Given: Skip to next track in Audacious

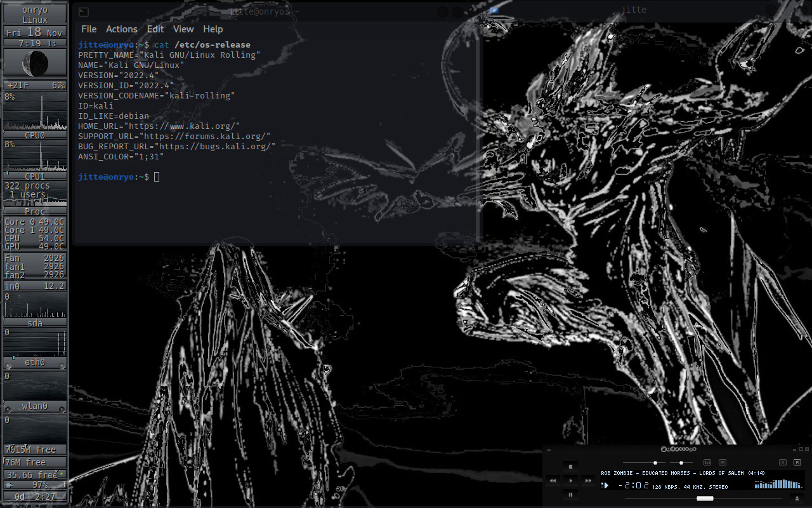Looking at the screenshot, I should point(588,481).
